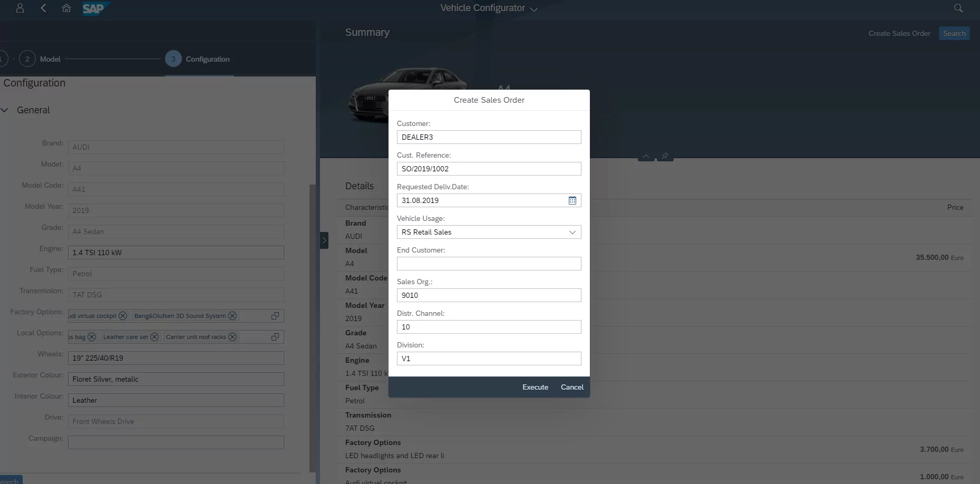Click the Search button in summary header

pos(954,33)
